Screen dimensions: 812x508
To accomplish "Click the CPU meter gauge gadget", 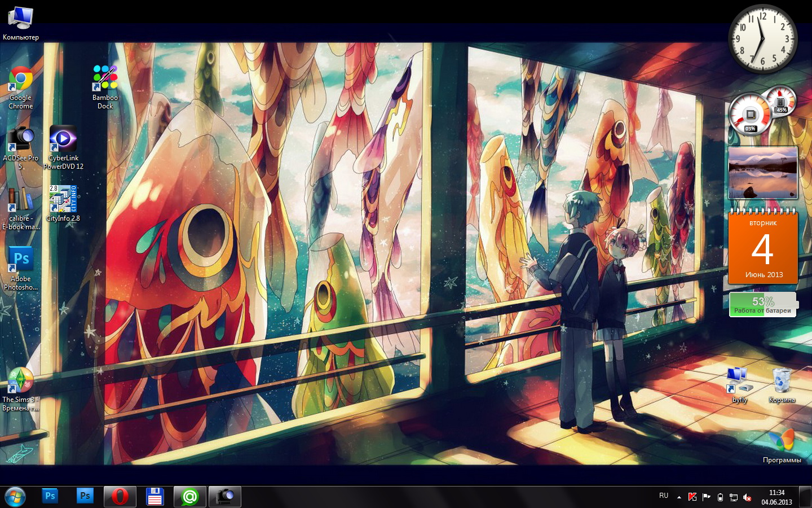I will click(750, 115).
